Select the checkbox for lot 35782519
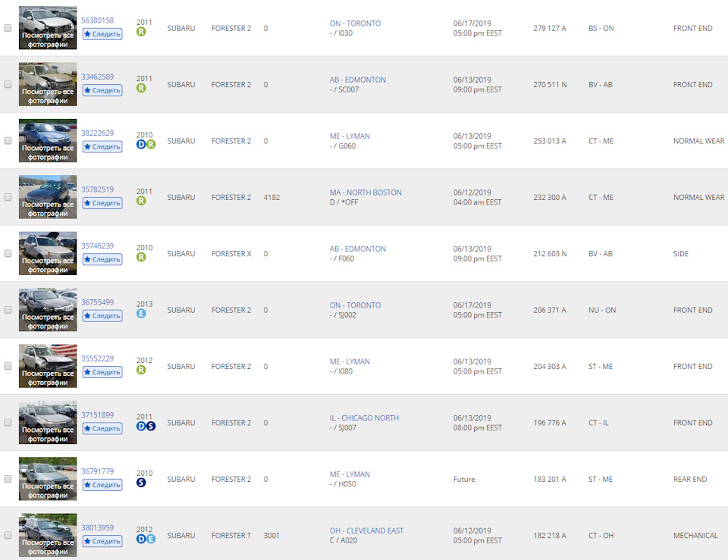Image resolution: width=728 pixels, height=560 pixels. (8, 197)
